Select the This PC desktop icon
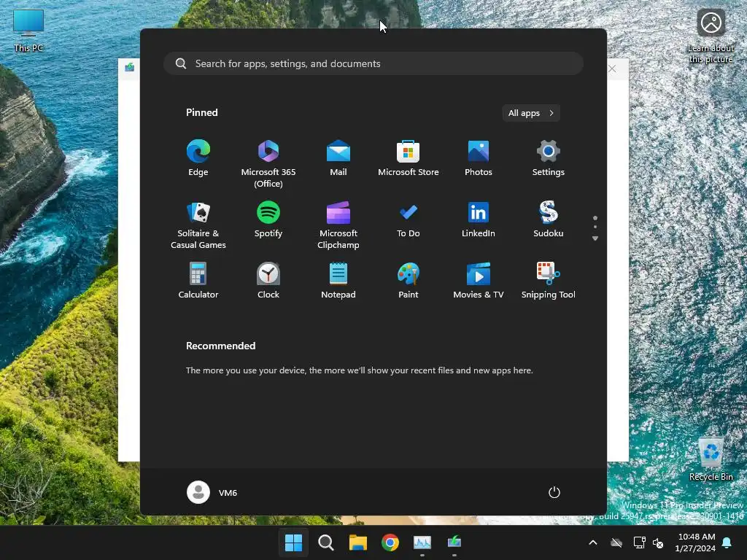The height and width of the screenshot is (560, 747). pos(28,31)
